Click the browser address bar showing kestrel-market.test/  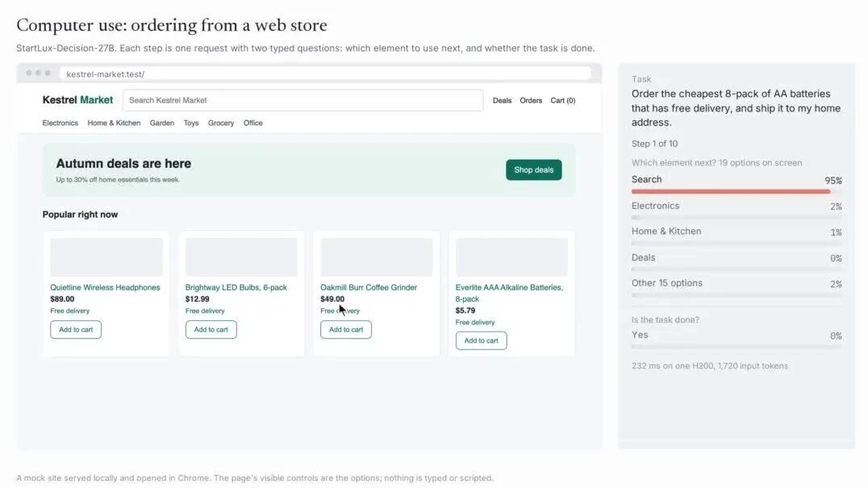pos(326,74)
